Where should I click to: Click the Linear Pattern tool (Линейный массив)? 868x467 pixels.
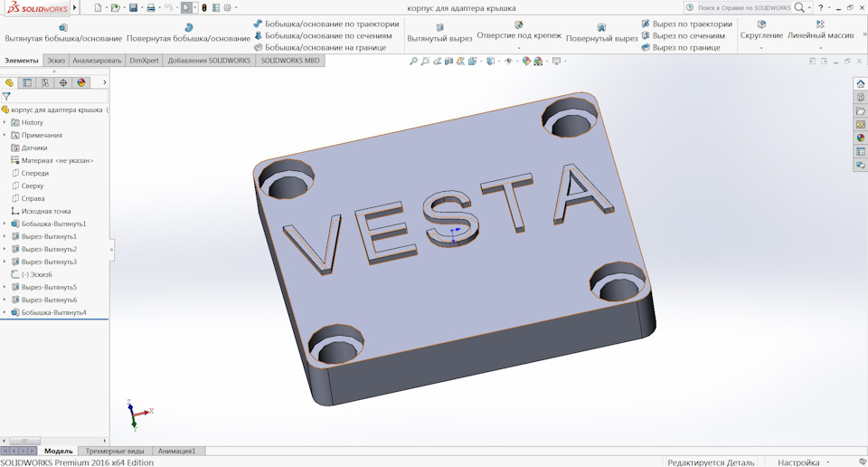[x=820, y=31]
